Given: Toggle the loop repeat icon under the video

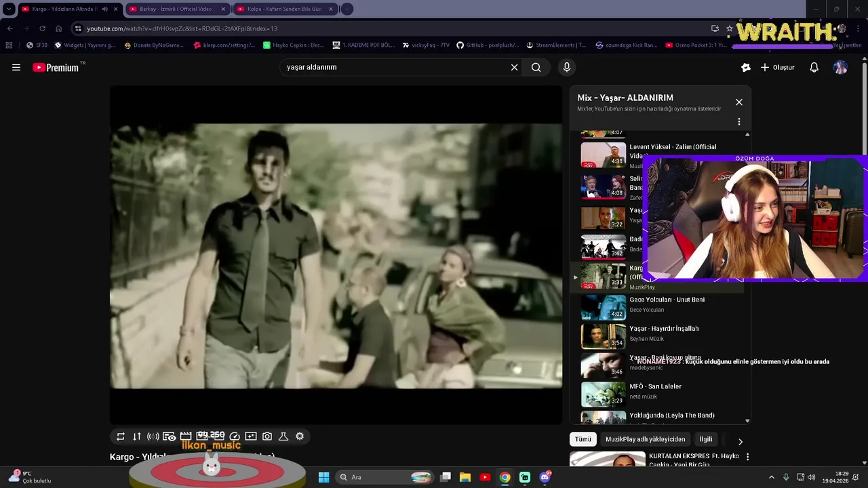Looking at the screenshot, I should [121, 436].
